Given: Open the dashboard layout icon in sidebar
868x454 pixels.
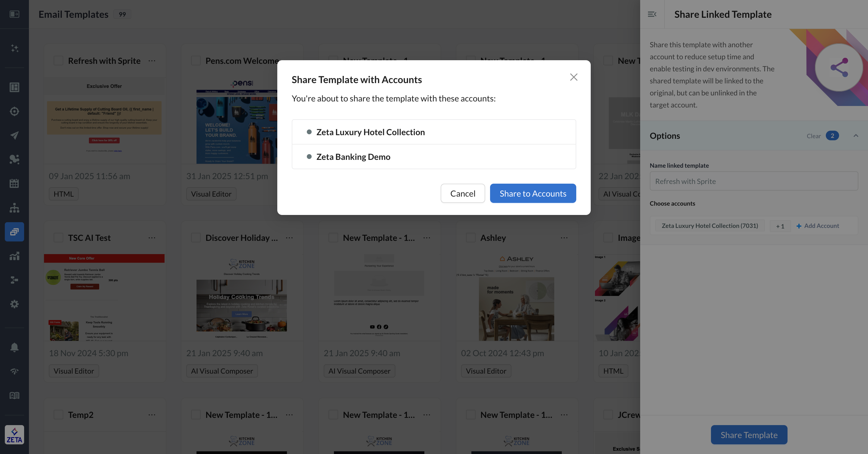Looking at the screenshot, I should tap(14, 87).
